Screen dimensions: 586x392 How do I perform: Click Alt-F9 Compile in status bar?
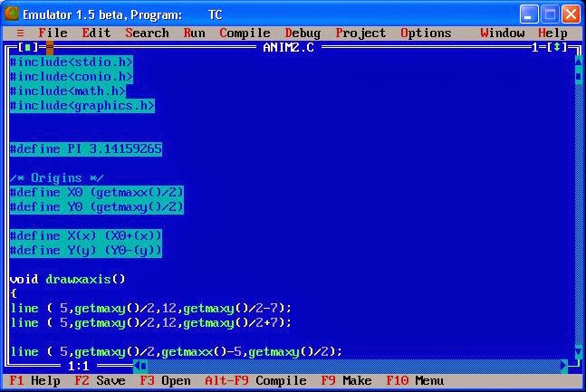pyautogui.click(x=255, y=380)
